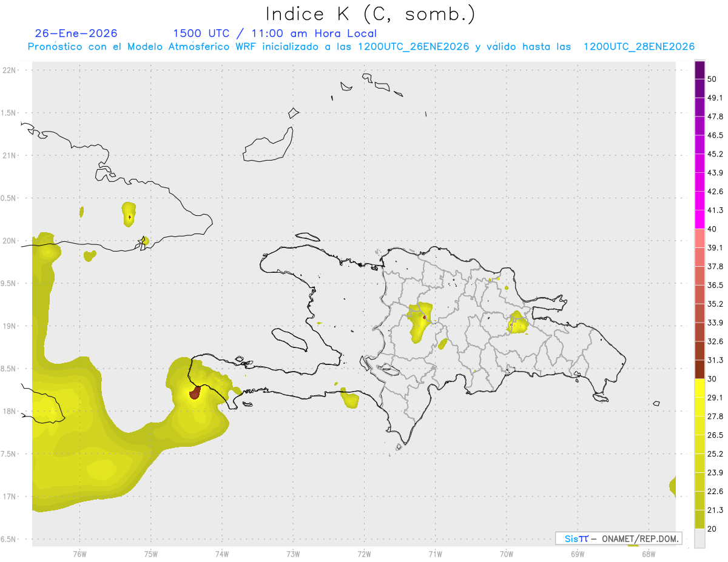Click the '19N' latitude label
This screenshot has height=562, width=728.
point(10,326)
